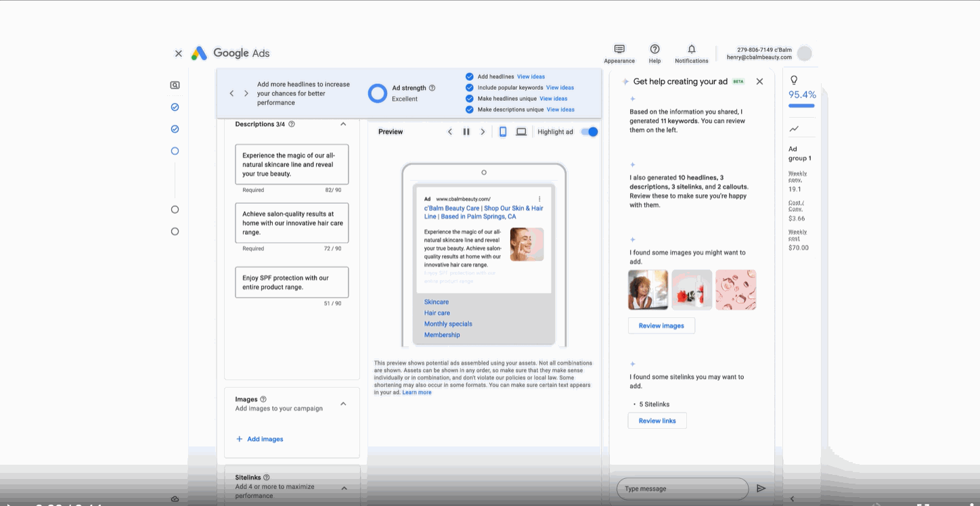Click the Hair care sitelink in preview
The height and width of the screenshot is (506, 980).
tap(437, 313)
